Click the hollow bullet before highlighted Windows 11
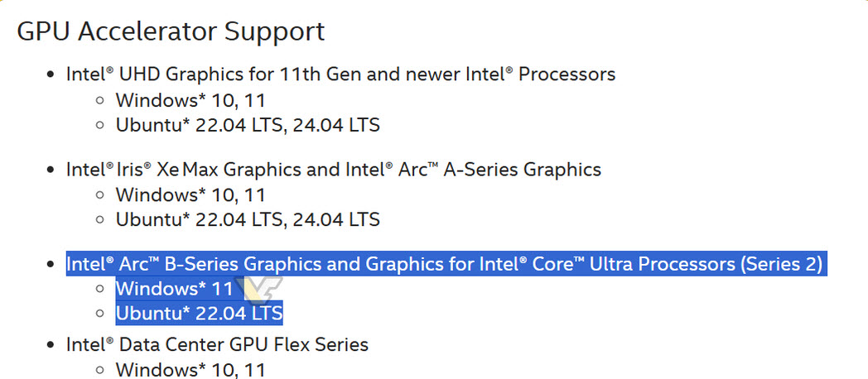Viewport: 868px width, 379px height. (x=100, y=290)
